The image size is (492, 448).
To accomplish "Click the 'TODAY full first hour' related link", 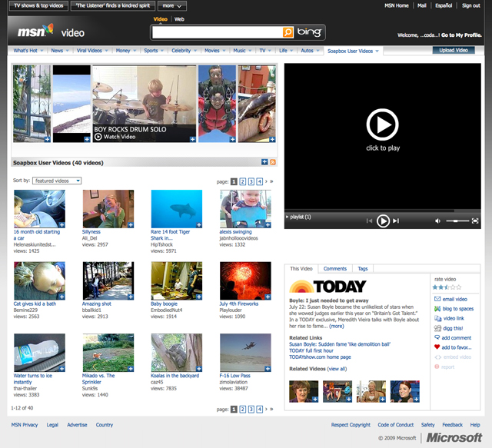I will coord(311,350).
